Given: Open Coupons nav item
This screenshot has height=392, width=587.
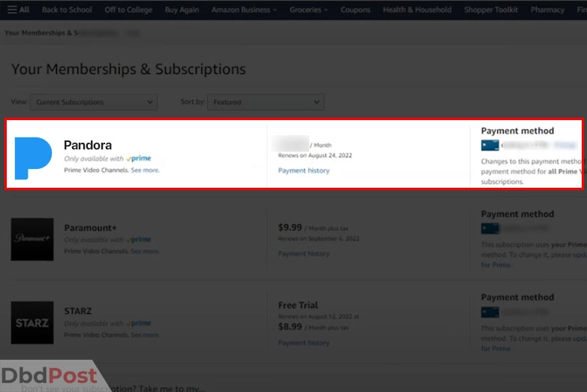Looking at the screenshot, I should point(355,10).
